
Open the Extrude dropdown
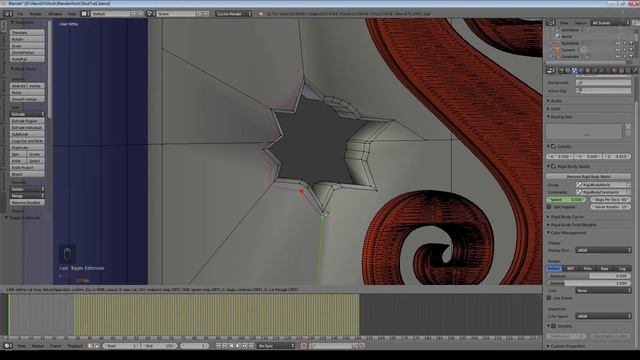coord(27,114)
